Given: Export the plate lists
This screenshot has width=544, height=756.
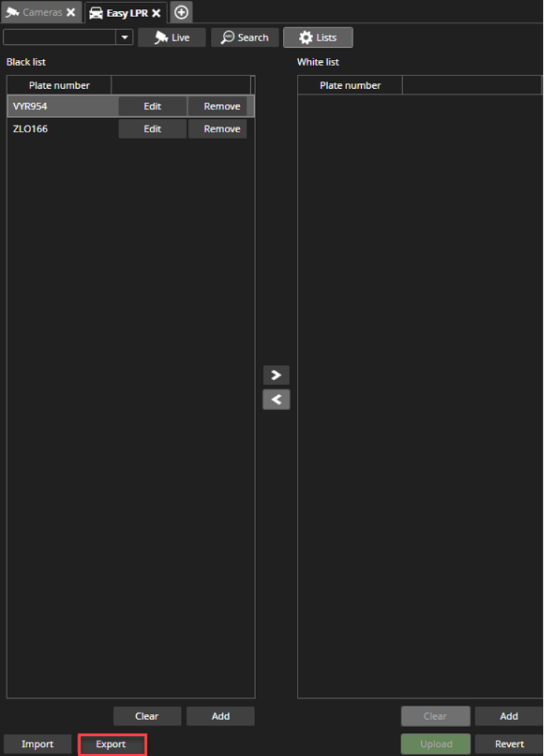Looking at the screenshot, I should point(112,744).
